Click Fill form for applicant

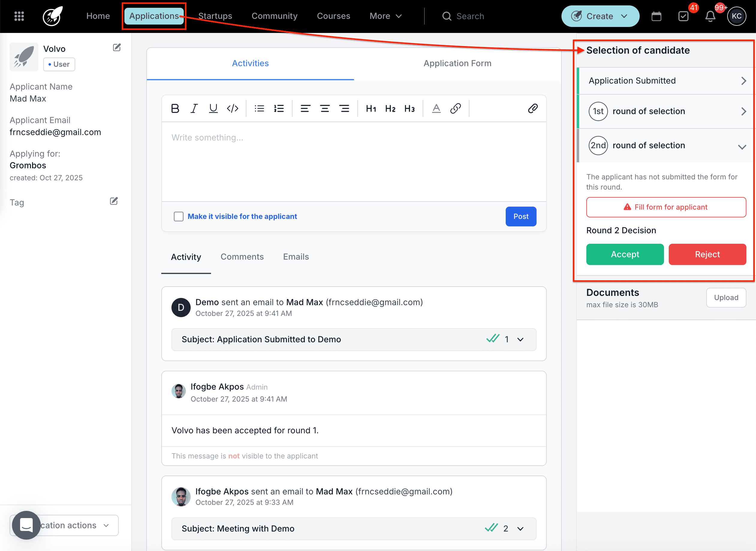(x=665, y=207)
